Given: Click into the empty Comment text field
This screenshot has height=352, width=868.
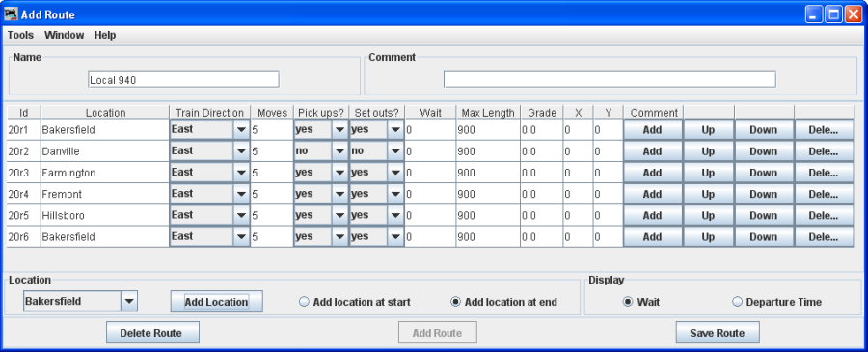Looking at the screenshot, I should click(610, 80).
